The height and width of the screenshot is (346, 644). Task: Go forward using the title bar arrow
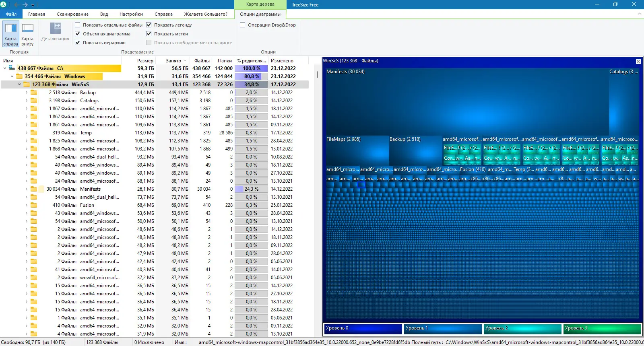coord(25,5)
